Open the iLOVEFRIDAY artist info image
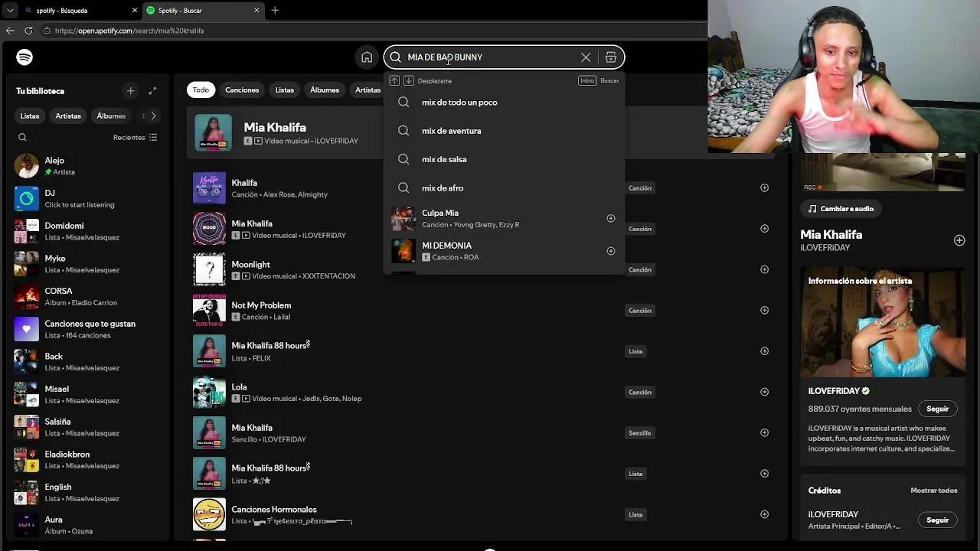 tap(883, 321)
